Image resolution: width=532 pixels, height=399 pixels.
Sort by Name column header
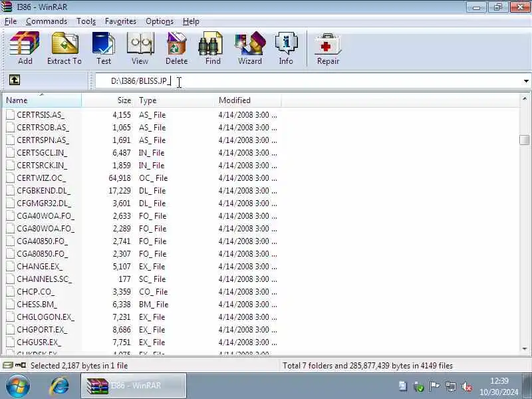pos(42,100)
